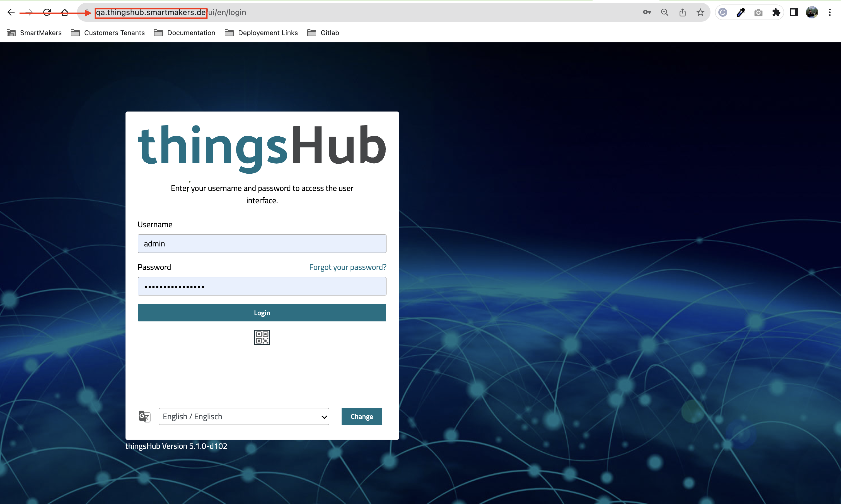Image resolution: width=841 pixels, height=504 pixels.
Task: Click the translate language icon
Action: click(x=144, y=416)
